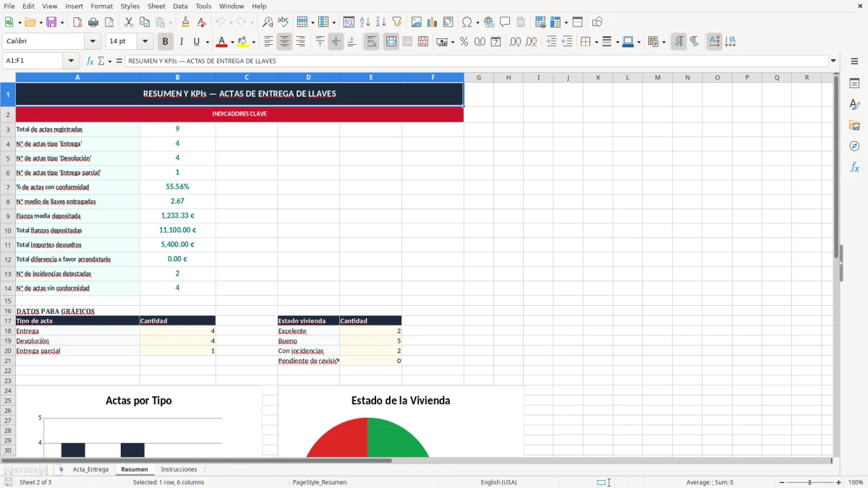Expand the formula bar
The height and width of the screenshot is (488, 868).
coord(833,61)
